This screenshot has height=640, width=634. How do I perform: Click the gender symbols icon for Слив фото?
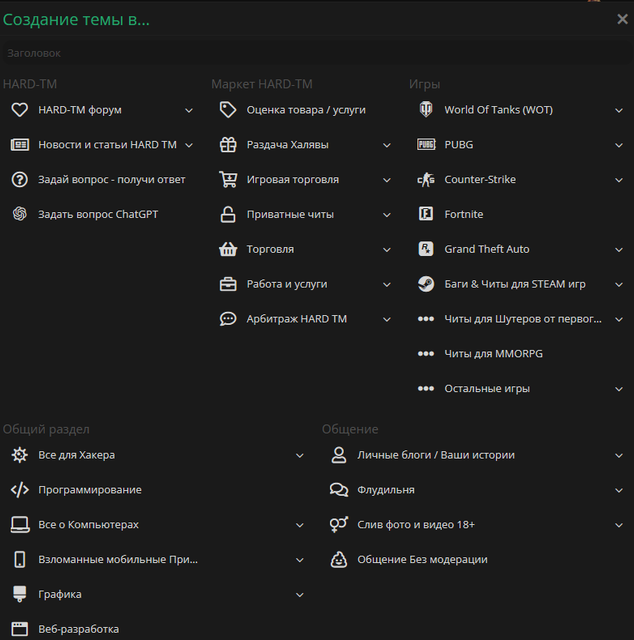[x=338, y=525]
